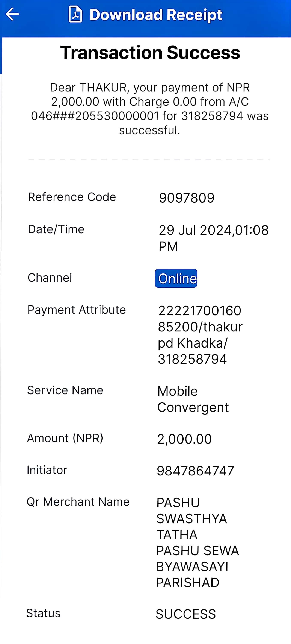Click the Channel label
291x644 pixels.
pos(50,278)
